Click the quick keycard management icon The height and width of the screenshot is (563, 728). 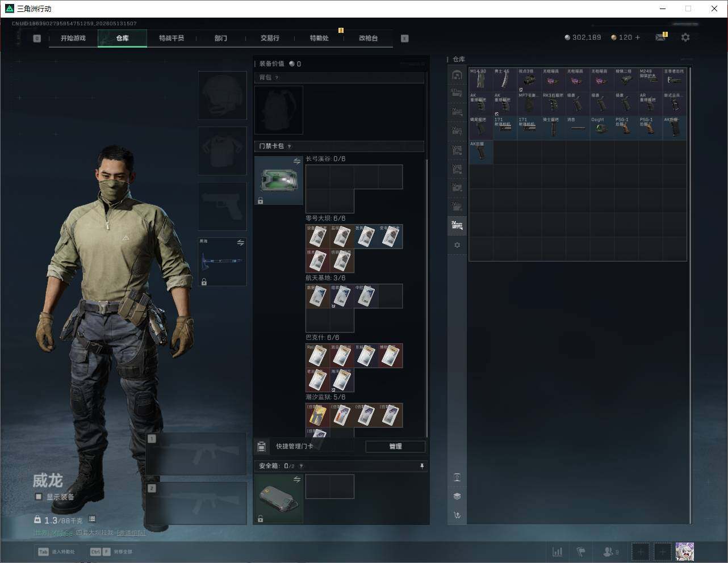pos(262,447)
